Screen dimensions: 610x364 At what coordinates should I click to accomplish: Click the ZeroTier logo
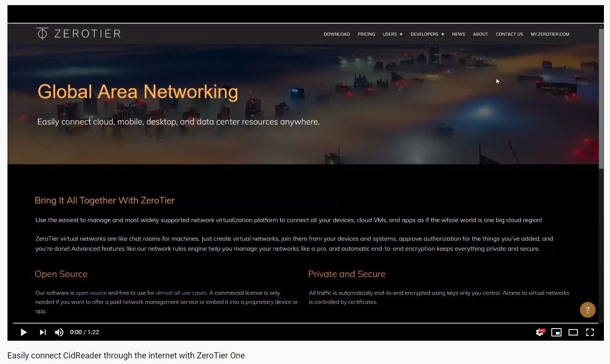tap(78, 34)
